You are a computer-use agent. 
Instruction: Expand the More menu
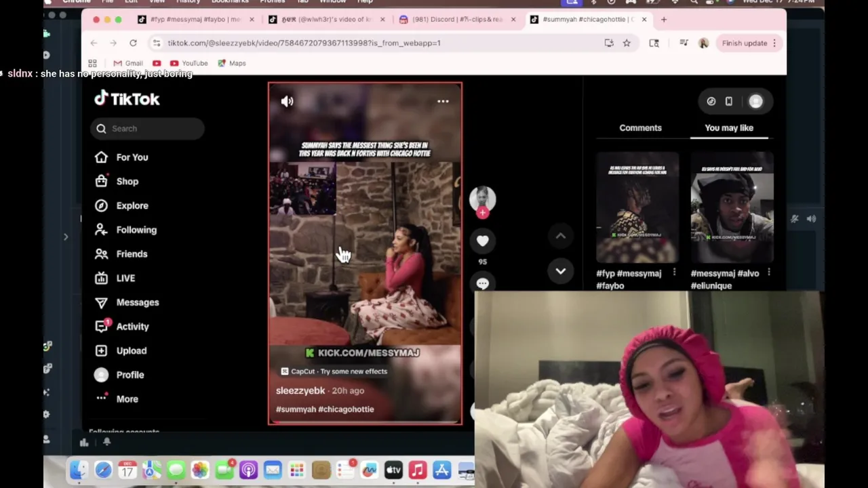[x=117, y=399]
